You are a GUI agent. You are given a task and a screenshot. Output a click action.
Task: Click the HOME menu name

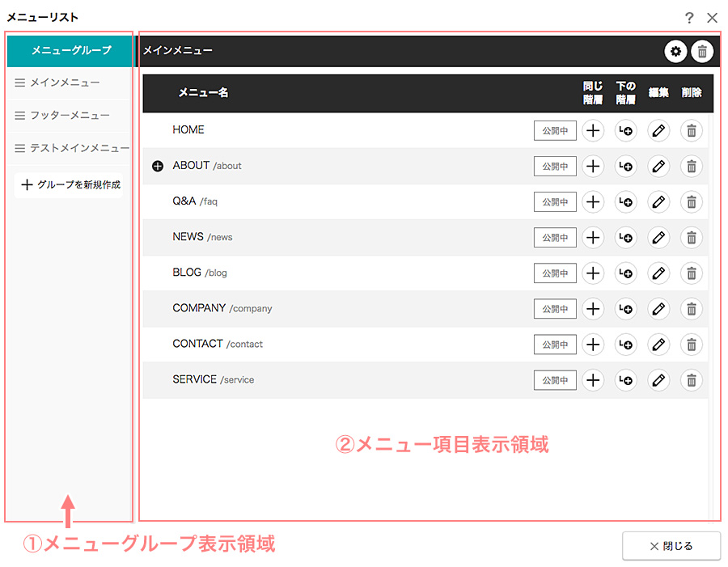(x=188, y=130)
